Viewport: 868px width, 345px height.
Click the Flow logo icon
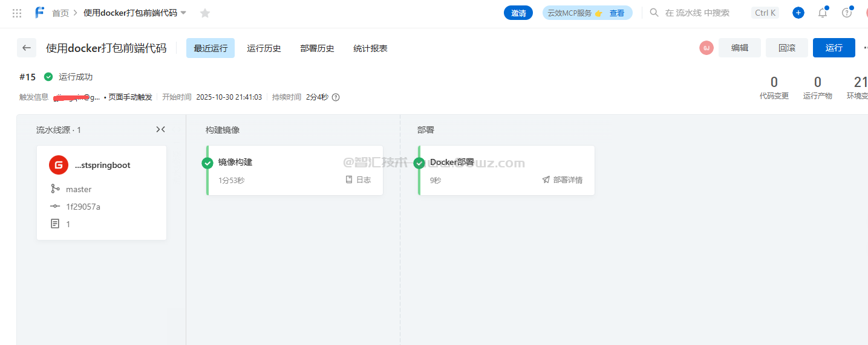[x=40, y=13]
